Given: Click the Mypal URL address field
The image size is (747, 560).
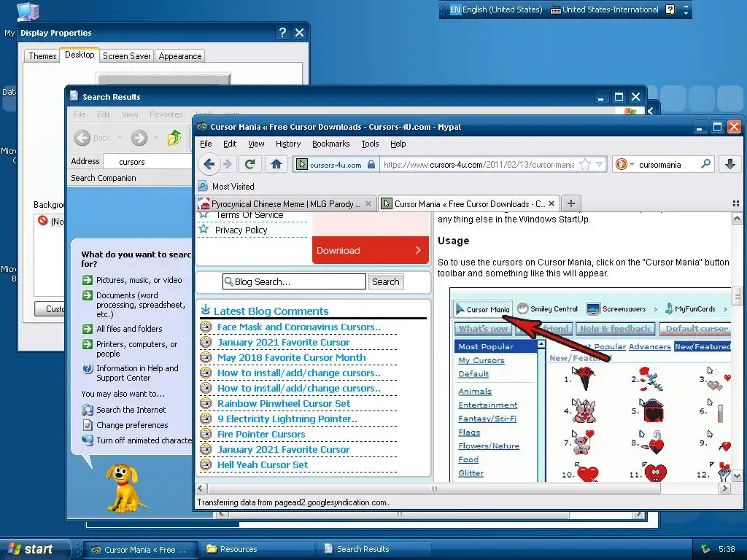Looking at the screenshot, I should 479,164.
